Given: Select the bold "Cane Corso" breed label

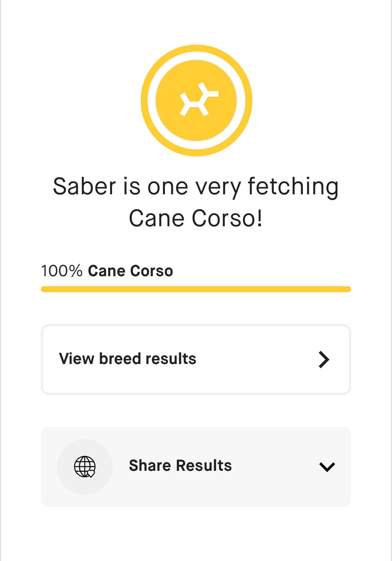Looking at the screenshot, I should point(130,271).
